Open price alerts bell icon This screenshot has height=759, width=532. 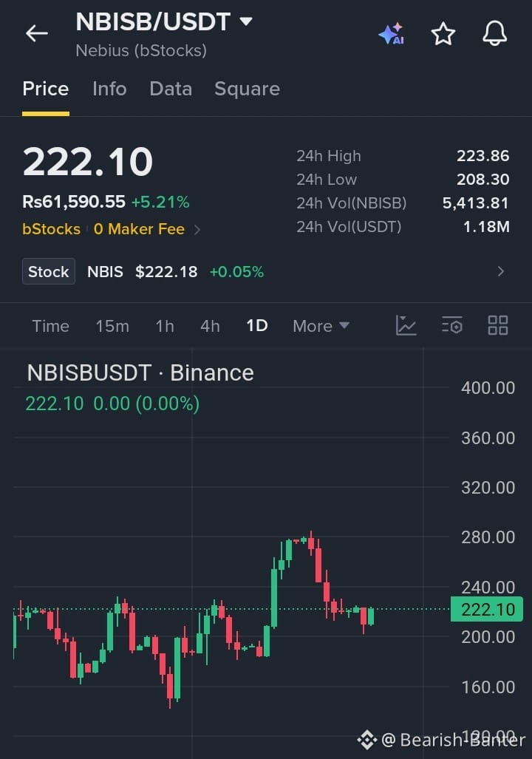click(495, 33)
